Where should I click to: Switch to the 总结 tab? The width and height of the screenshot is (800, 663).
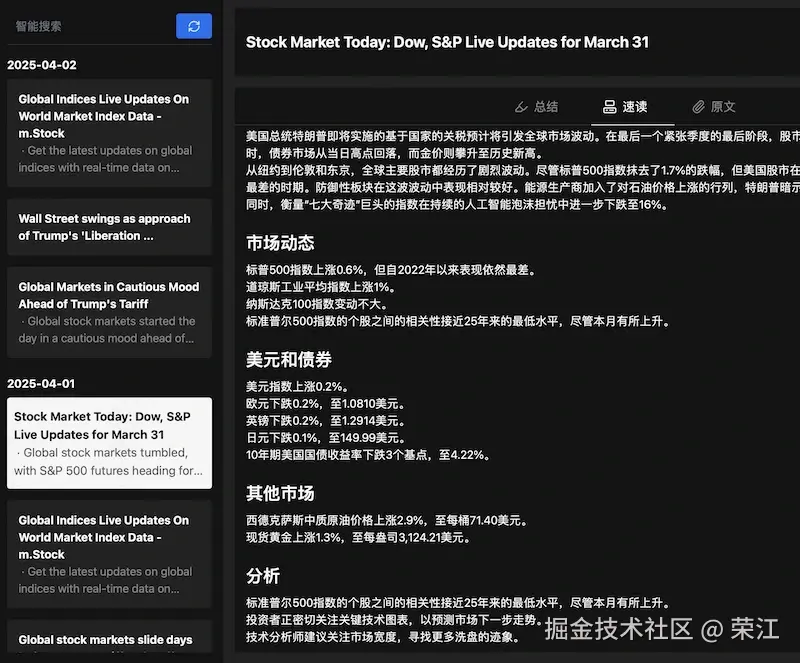tap(548, 107)
